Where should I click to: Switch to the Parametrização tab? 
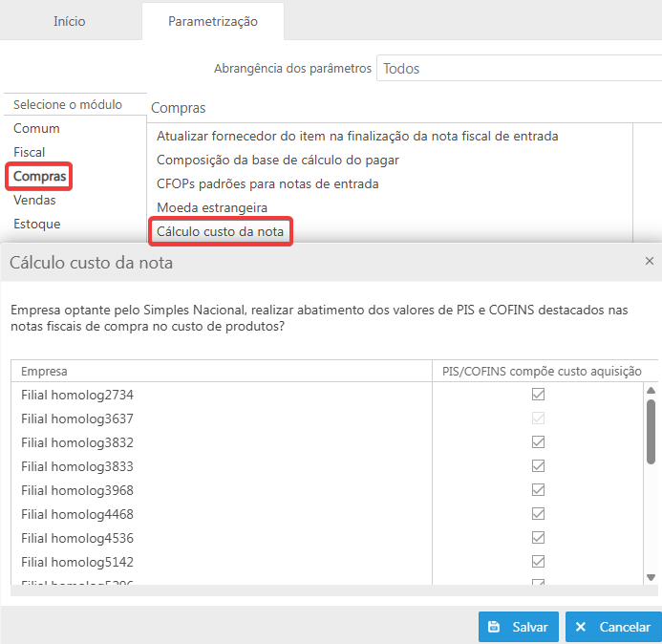212,20
